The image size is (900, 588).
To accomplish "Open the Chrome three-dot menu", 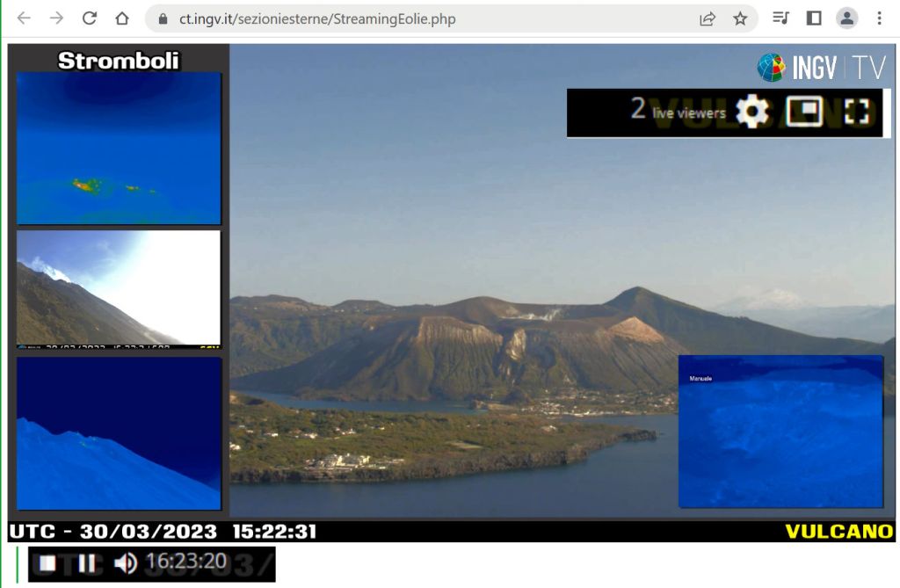I will click(x=879, y=18).
